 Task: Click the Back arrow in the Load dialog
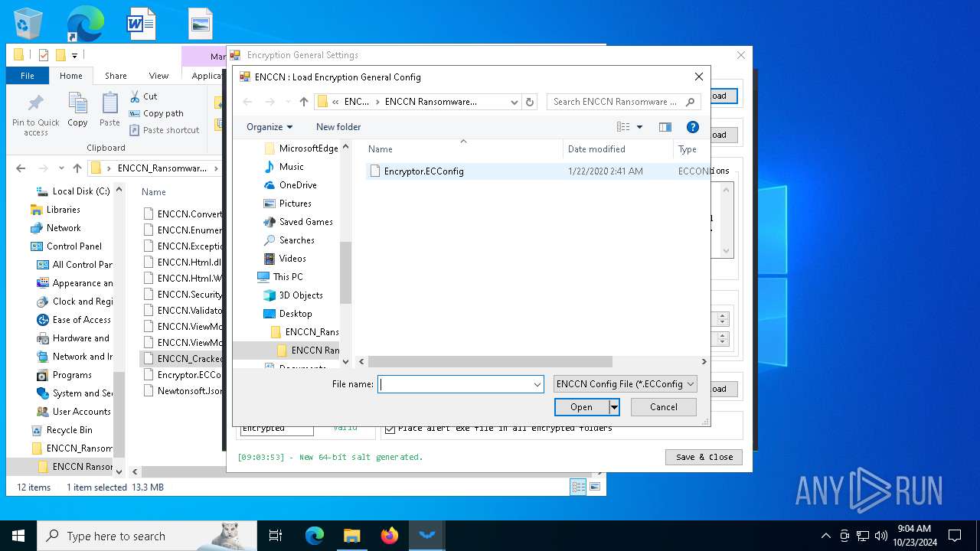[247, 102]
